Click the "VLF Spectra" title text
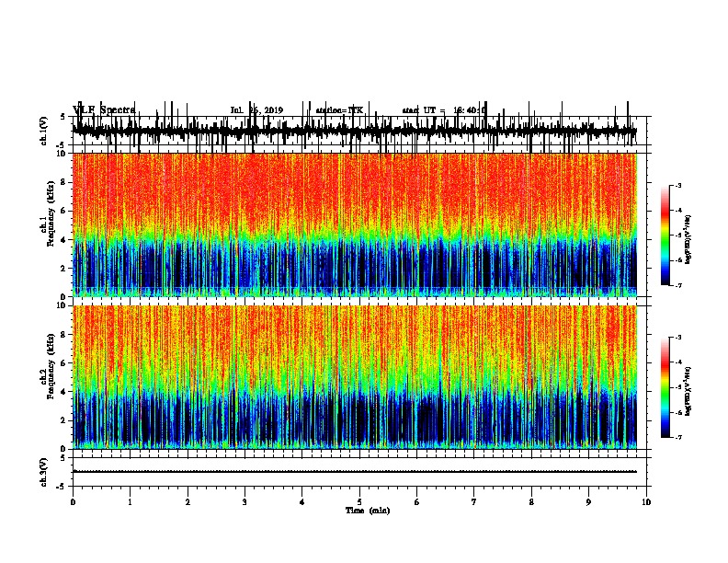728x563 pixels. point(104,109)
